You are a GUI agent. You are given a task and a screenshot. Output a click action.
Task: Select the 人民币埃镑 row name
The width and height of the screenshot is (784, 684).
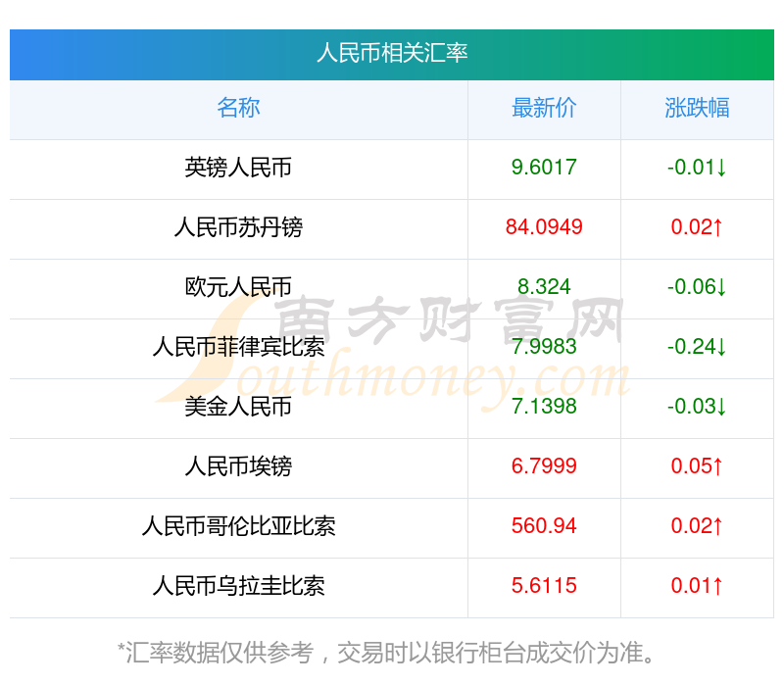238,466
